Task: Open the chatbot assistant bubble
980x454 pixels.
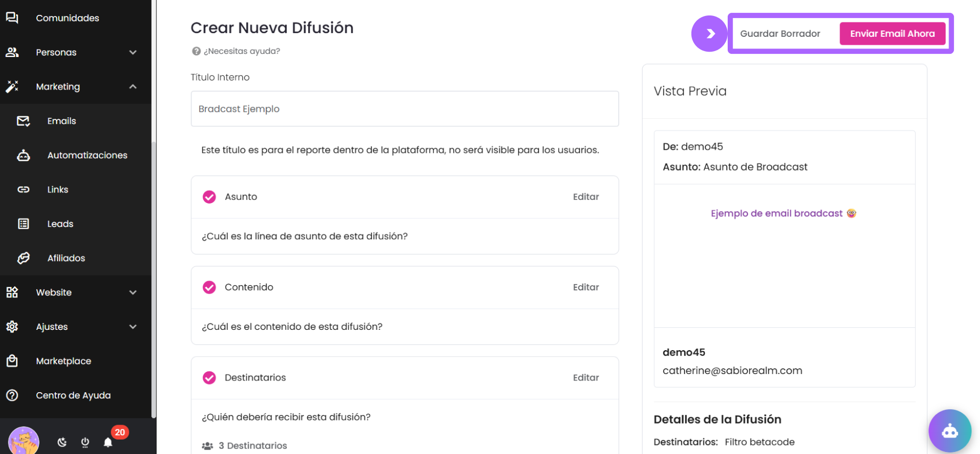Action: coord(949,431)
